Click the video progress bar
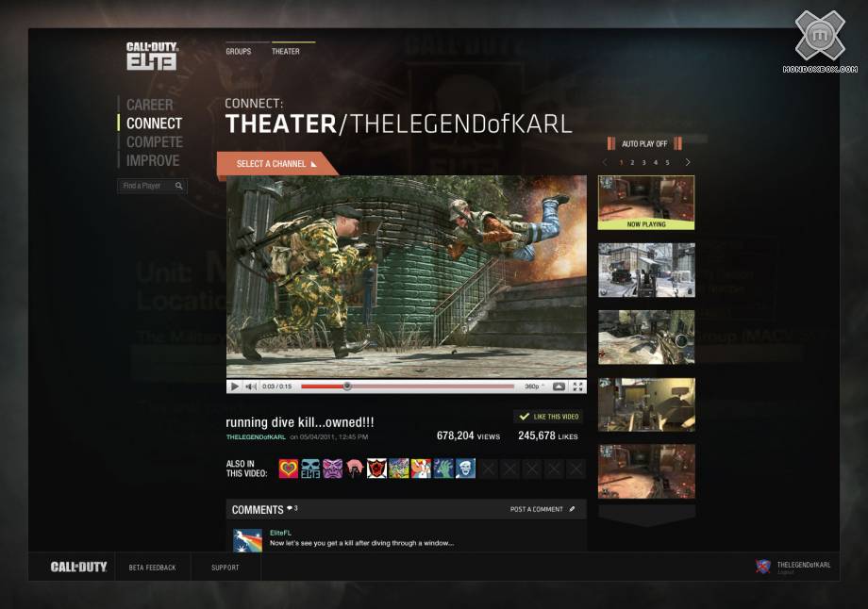 [408, 387]
